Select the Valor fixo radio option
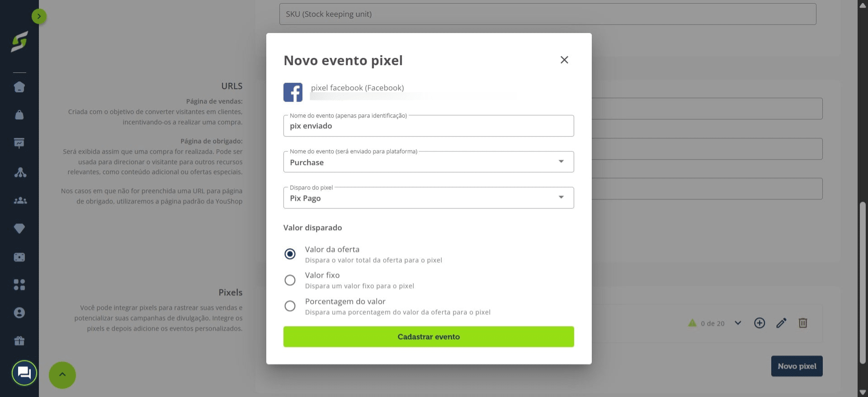 point(290,280)
